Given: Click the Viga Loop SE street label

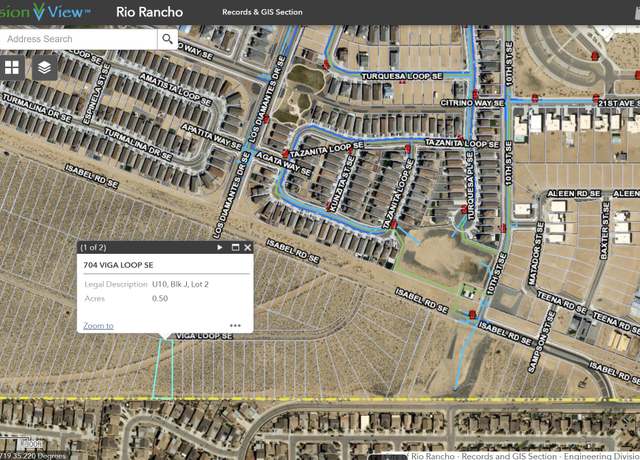Looking at the screenshot, I should pos(204,336).
